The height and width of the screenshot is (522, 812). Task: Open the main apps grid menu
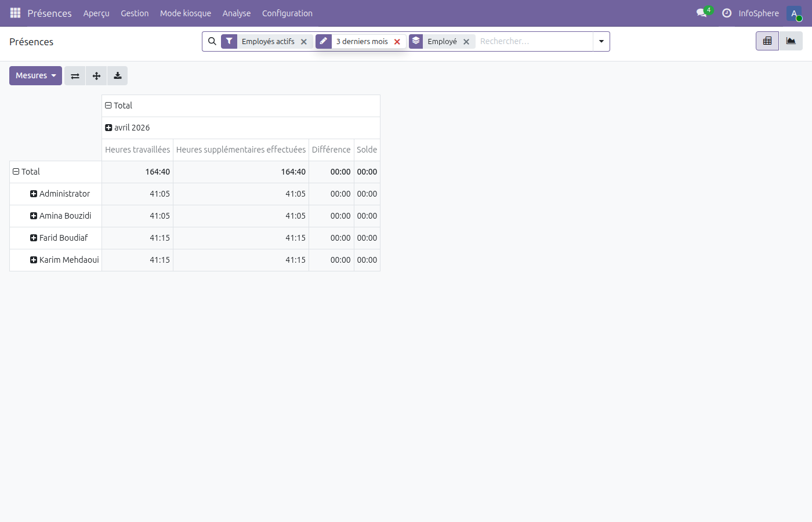pyautogui.click(x=16, y=13)
